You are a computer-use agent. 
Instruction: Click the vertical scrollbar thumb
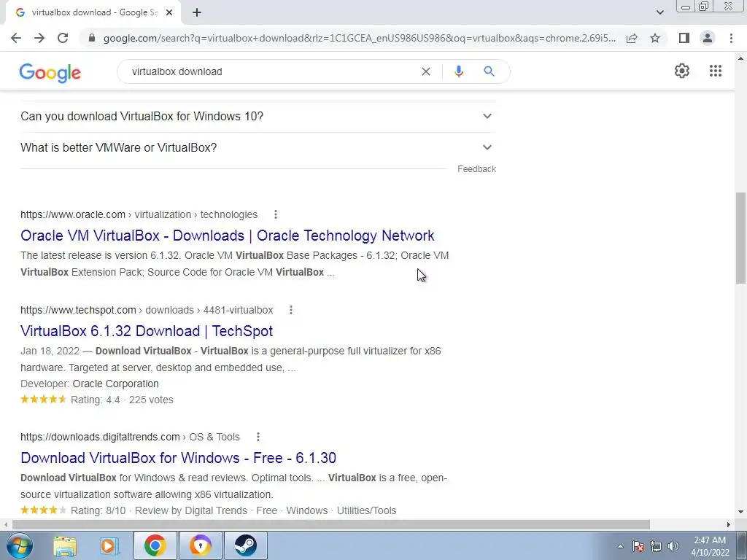point(740,238)
